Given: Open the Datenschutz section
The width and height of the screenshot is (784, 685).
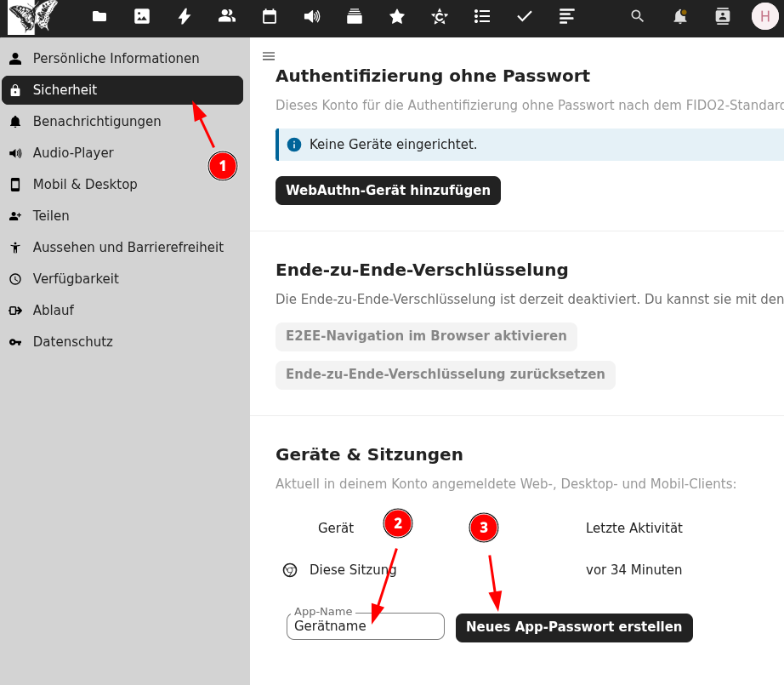Looking at the screenshot, I should 72,342.
